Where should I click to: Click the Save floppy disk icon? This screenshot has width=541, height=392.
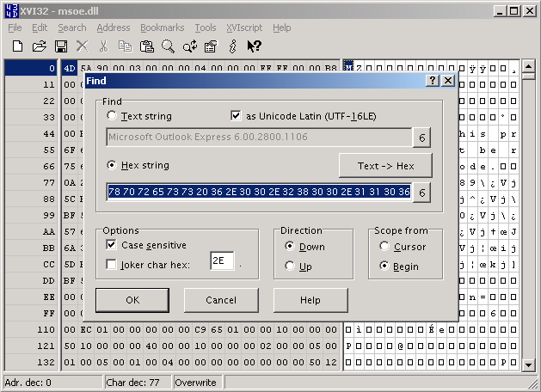(60, 46)
